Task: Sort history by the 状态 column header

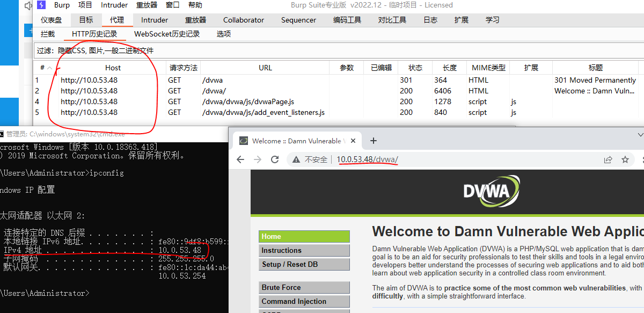Action: (415, 68)
